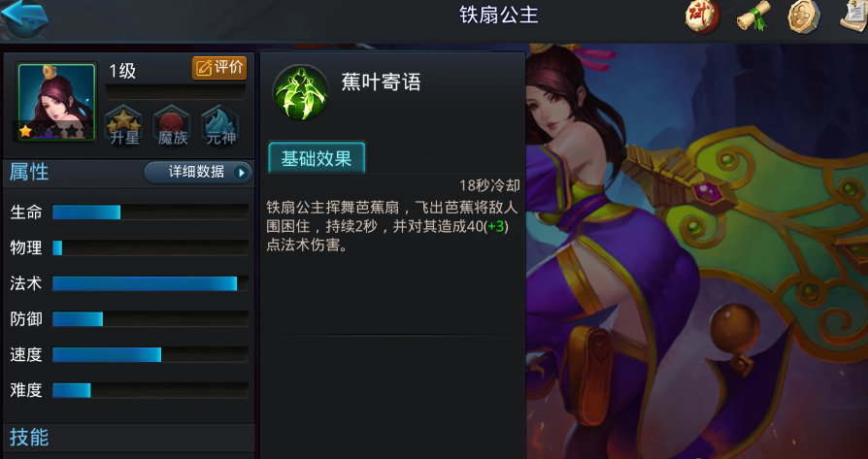Open the red seal battle icon
The image size is (868, 459).
click(x=703, y=16)
